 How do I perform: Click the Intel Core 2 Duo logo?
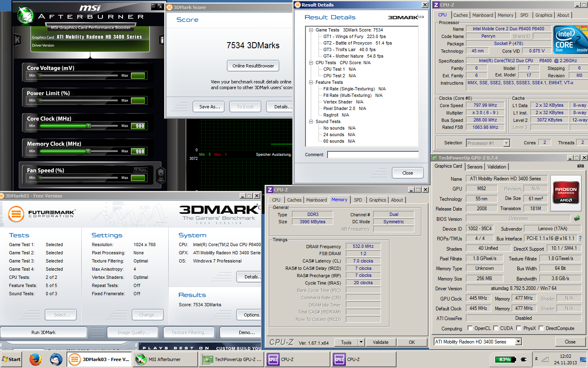(x=571, y=39)
